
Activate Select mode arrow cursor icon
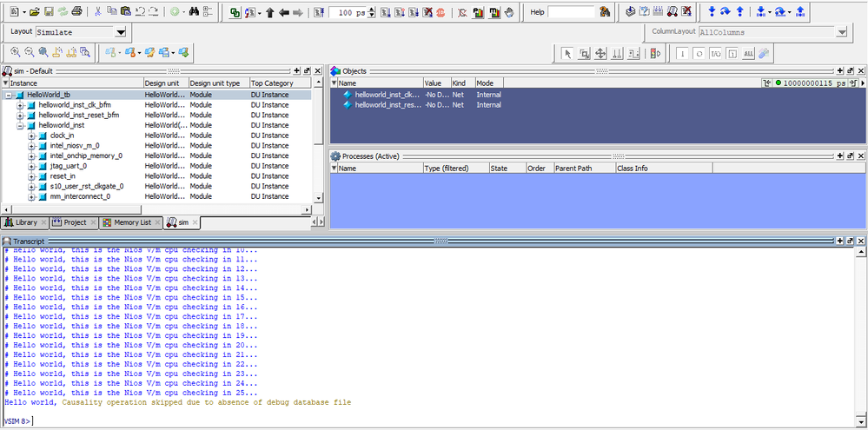[567, 53]
